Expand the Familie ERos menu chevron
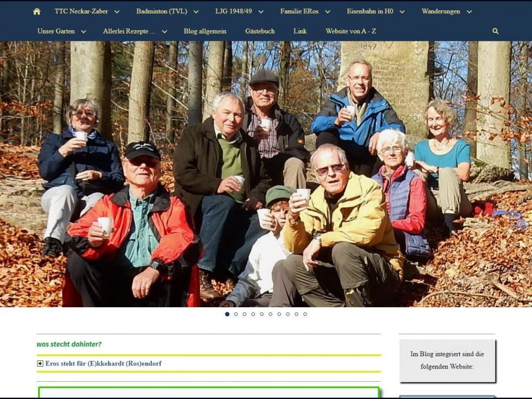The width and height of the screenshot is (532, 399). (328, 12)
